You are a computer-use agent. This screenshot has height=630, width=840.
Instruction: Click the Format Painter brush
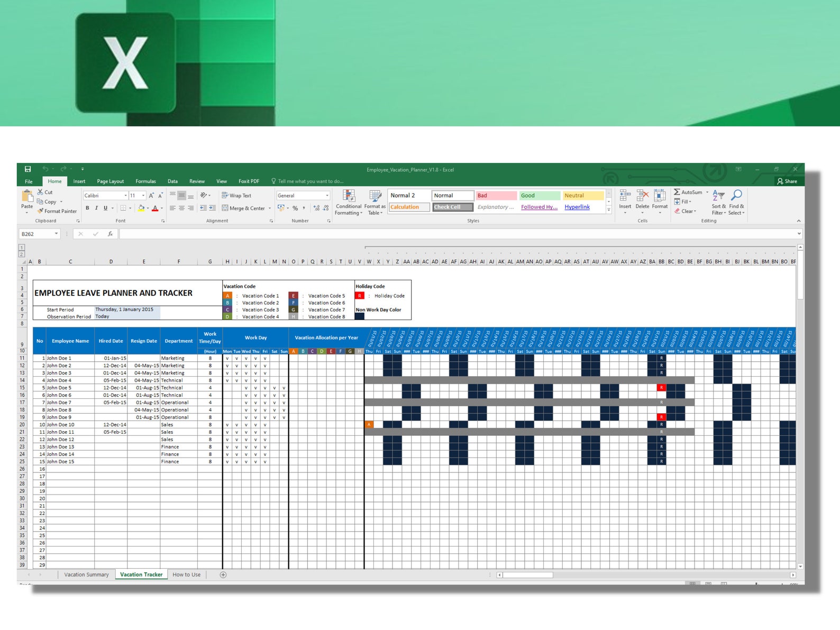(x=40, y=211)
